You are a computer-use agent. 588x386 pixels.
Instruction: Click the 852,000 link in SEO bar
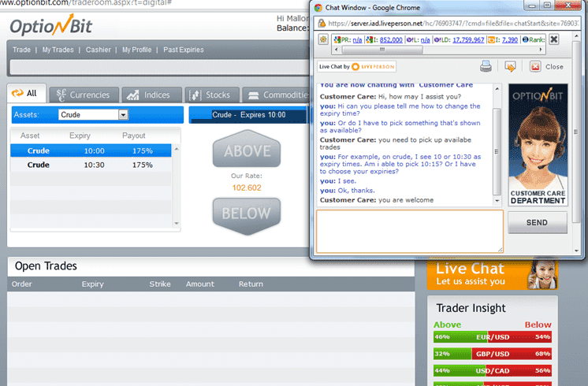[391, 39]
